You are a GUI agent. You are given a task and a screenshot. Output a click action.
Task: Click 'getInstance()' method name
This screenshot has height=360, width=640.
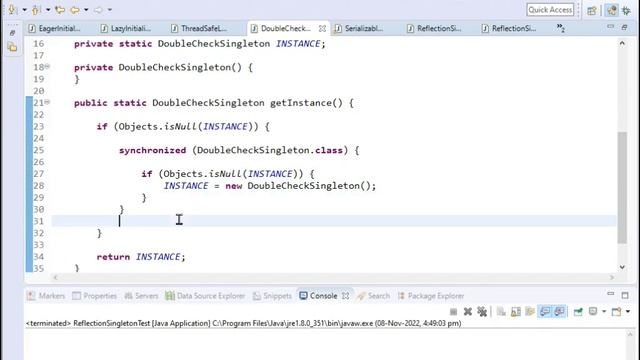tap(306, 103)
